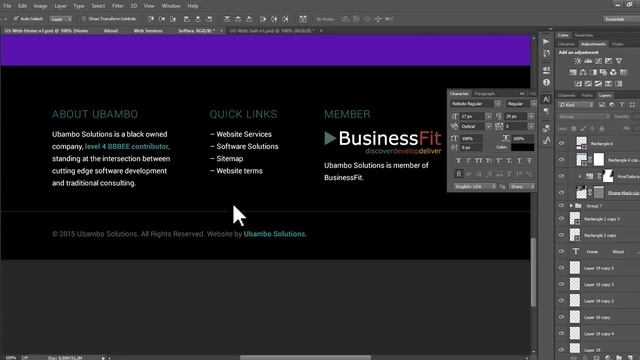Add a Color Balance adjustment
Screen dimensions: 640x360
coord(583,72)
